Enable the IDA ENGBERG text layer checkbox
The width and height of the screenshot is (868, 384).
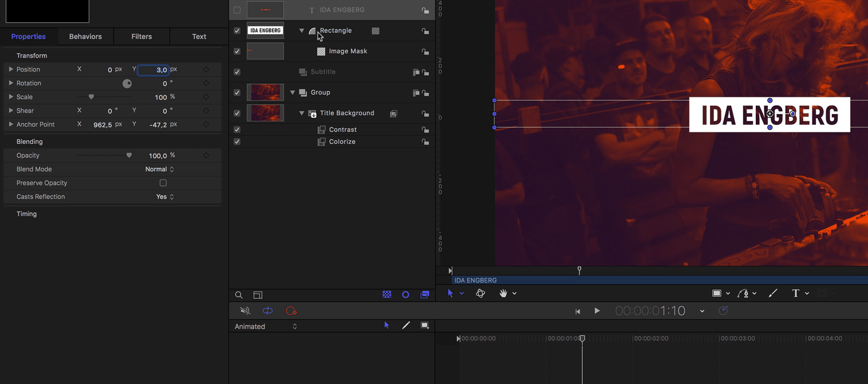tap(237, 10)
